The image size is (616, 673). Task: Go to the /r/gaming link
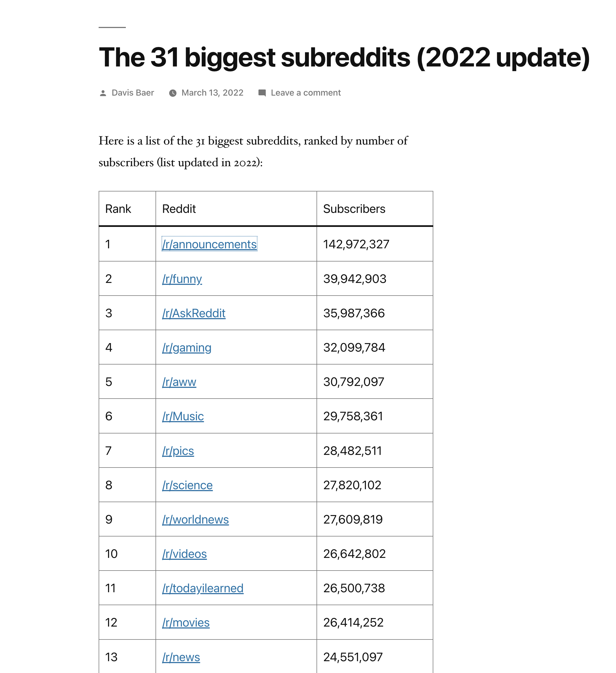point(187,347)
